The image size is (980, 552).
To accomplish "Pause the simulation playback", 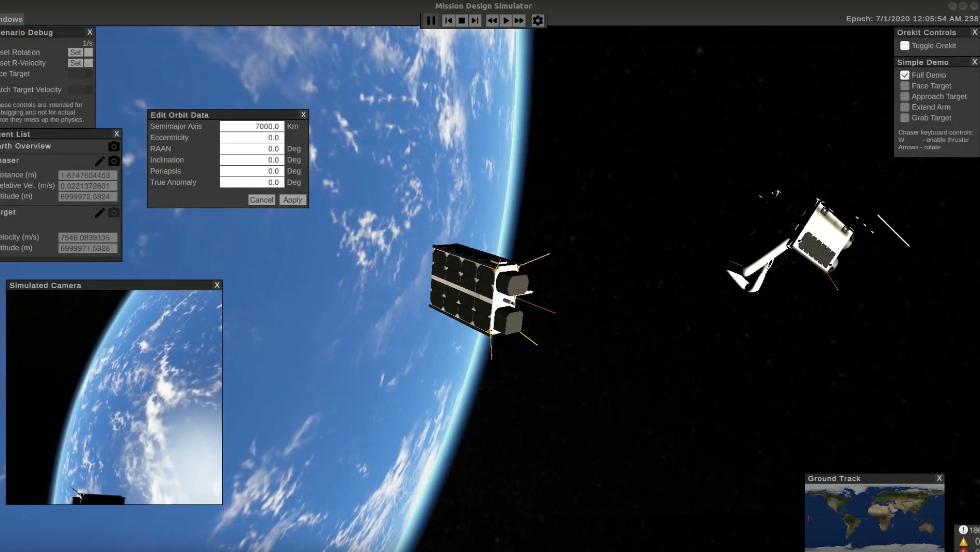I will (431, 21).
